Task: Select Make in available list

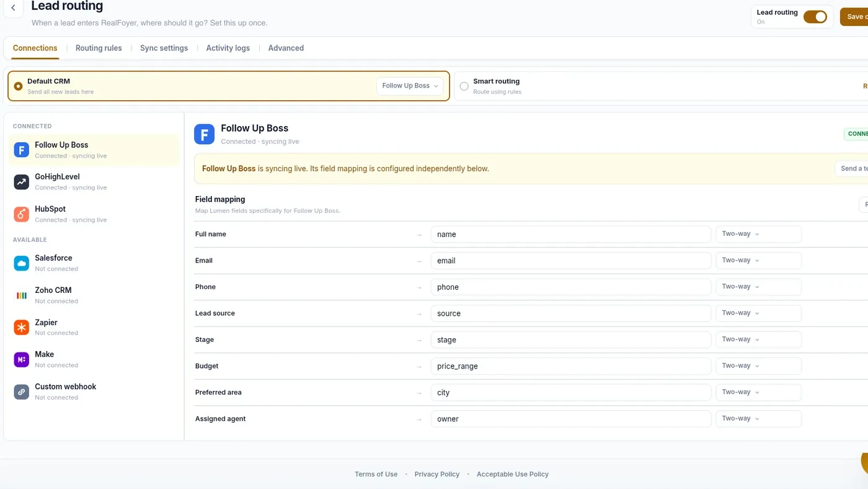Action: (94, 359)
